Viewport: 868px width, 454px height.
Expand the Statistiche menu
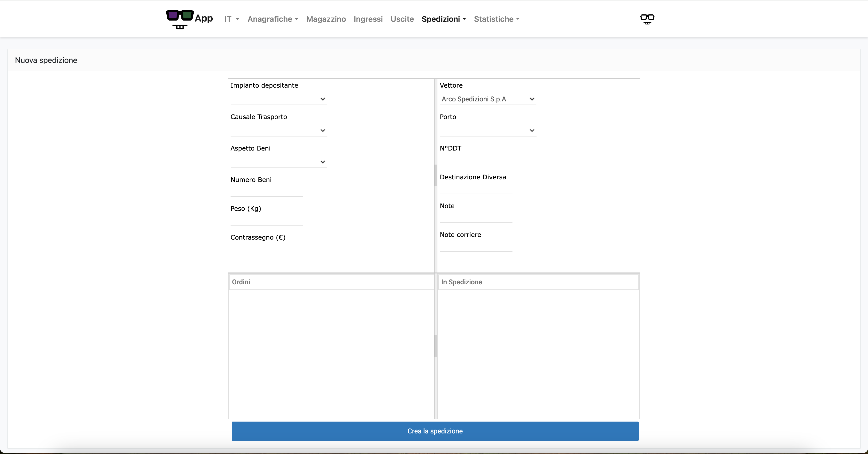pos(497,19)
